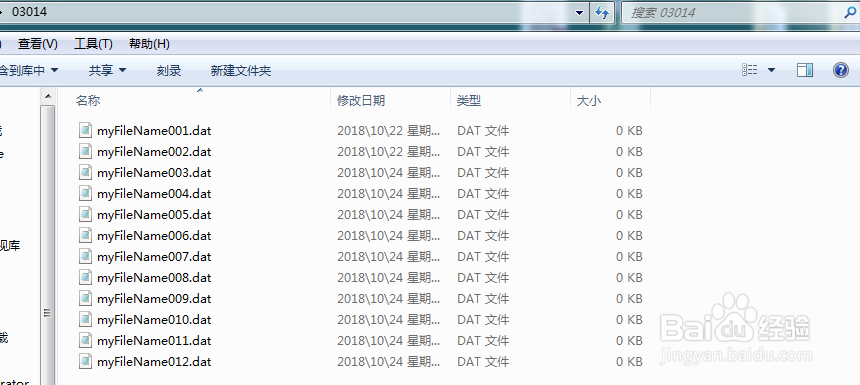Select file name myFileName004.dat
Viewport: 860px width, 385px height.
[154, 194]
